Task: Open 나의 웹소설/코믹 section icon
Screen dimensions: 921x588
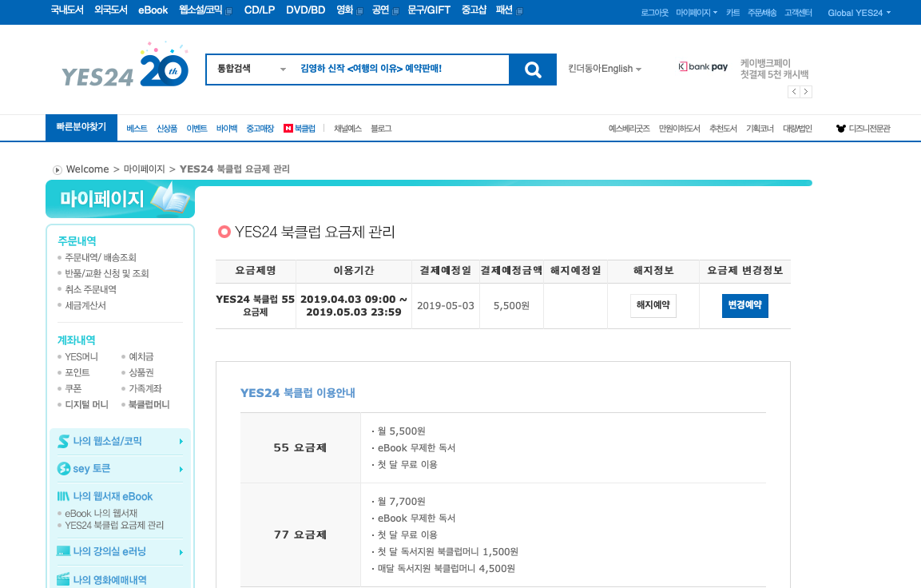Action: coord(63,441)
